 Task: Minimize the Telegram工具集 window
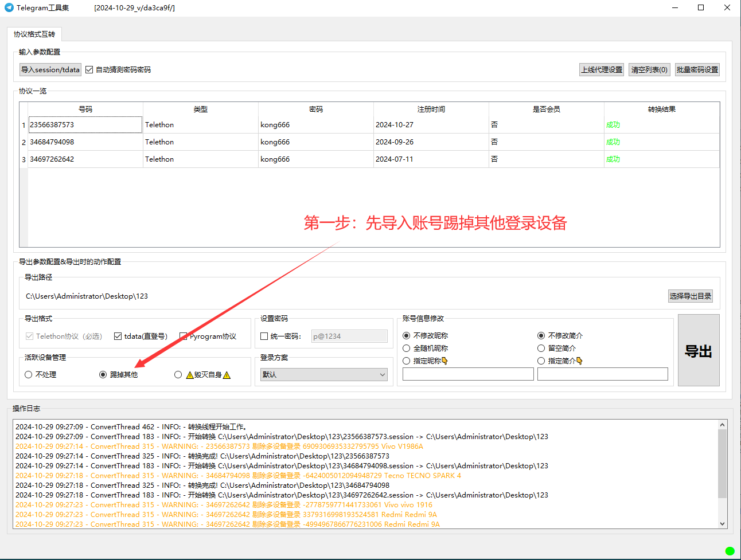tap(674, 7)
